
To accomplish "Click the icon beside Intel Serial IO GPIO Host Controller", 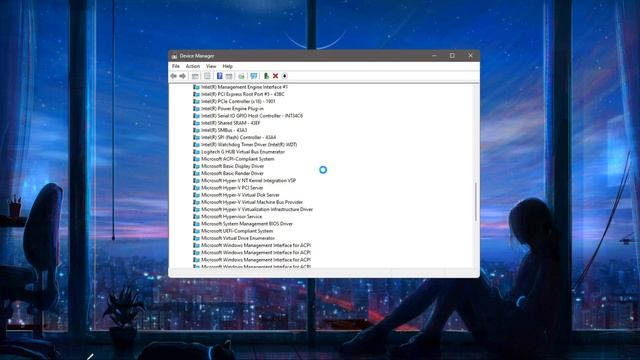I will click(x=196, y=116).
